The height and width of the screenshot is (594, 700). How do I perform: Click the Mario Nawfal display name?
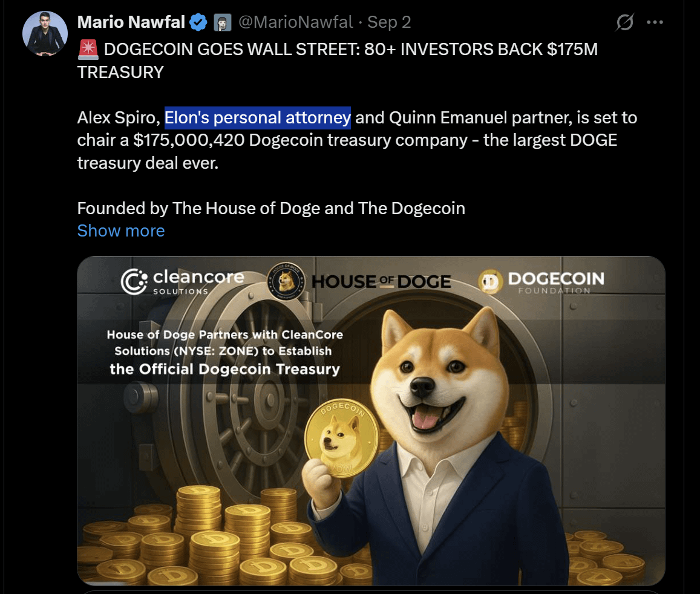click(131, 22)
